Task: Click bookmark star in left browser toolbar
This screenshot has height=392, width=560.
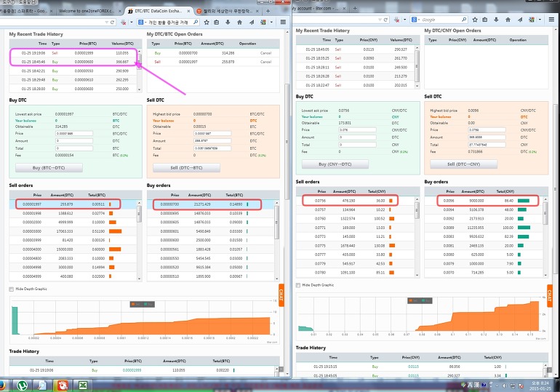Action: tap(207, 22)
